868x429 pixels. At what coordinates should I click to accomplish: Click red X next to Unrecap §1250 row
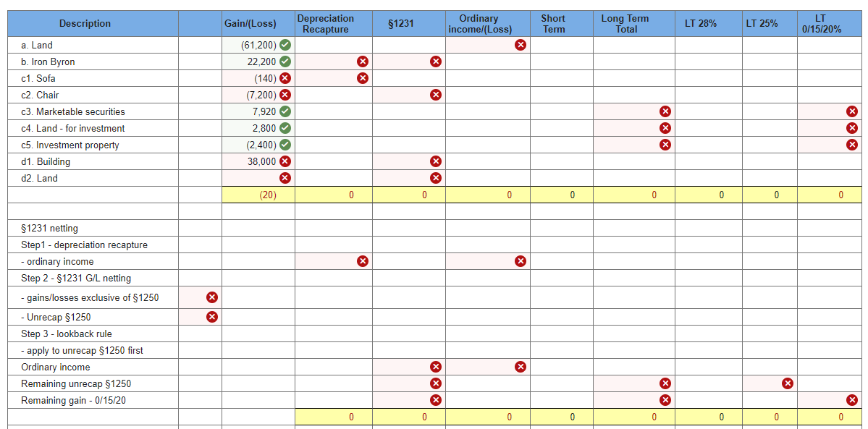pyautogui.click(x=211, y=317)
